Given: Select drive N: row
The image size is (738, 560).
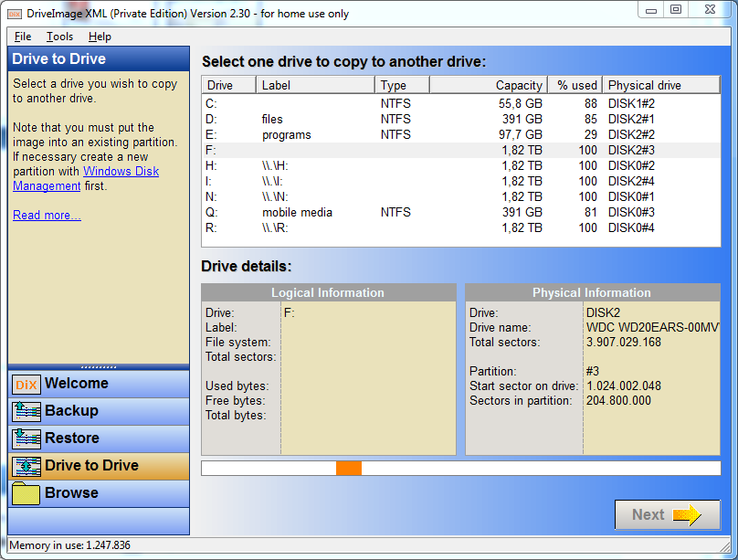Looking at the screenshot, I should click(x=460, y=196).
